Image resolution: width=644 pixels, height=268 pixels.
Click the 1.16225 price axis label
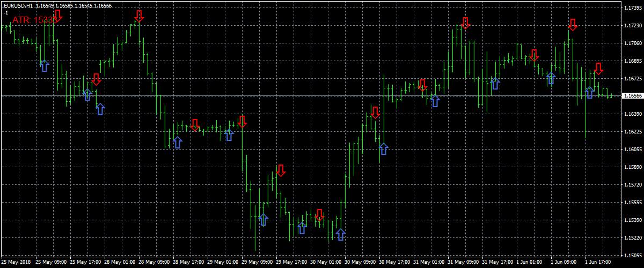(x=633, y=132)
